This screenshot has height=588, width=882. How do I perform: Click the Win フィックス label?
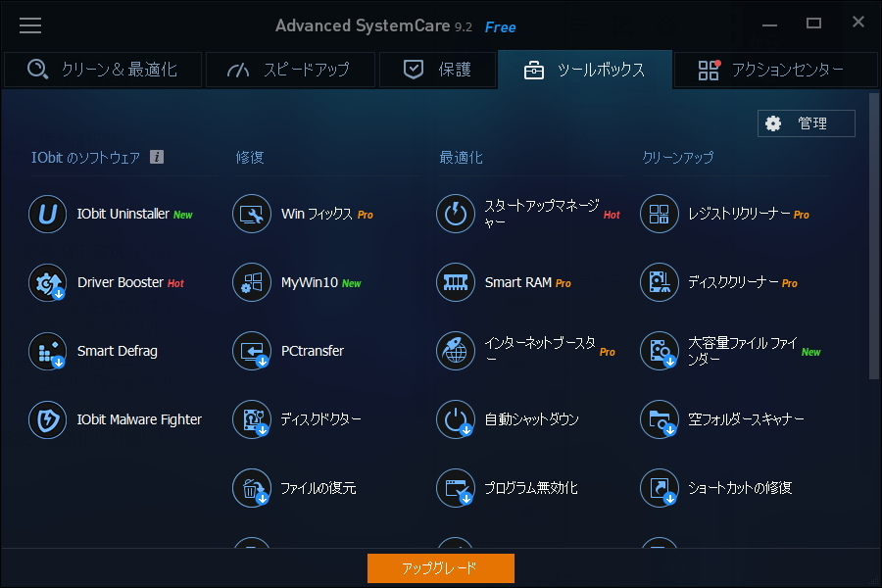click(x=317, y=214)
